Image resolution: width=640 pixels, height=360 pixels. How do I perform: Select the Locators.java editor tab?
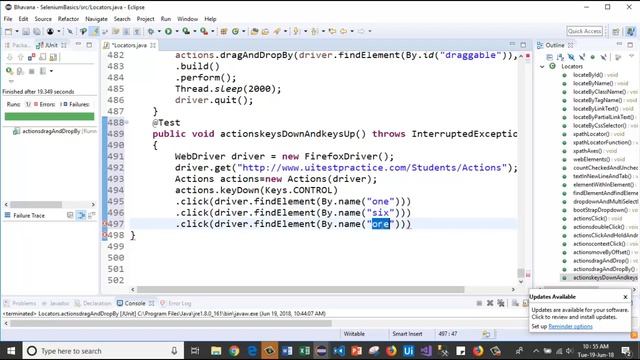(x=128, y=45)
